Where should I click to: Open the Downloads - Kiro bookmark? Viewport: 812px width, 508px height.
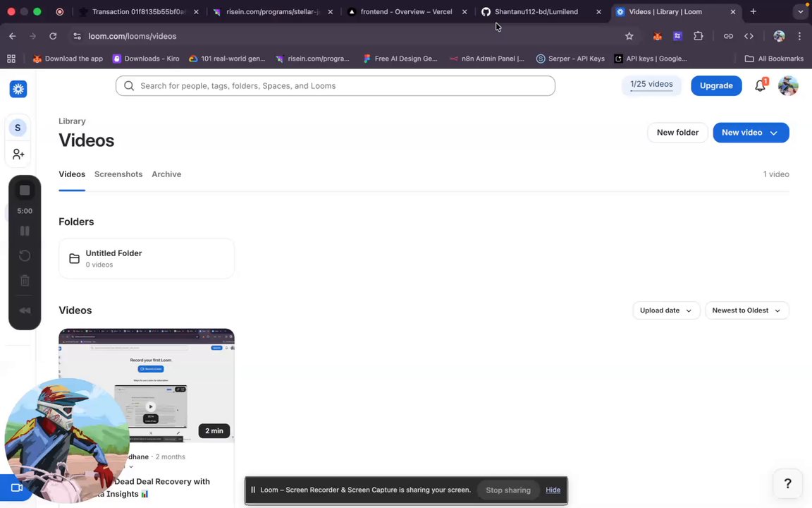[146, 59]
